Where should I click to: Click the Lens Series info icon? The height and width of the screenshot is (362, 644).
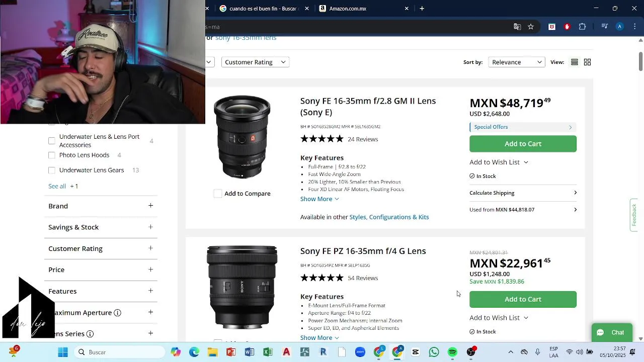(x=90, y=334)
